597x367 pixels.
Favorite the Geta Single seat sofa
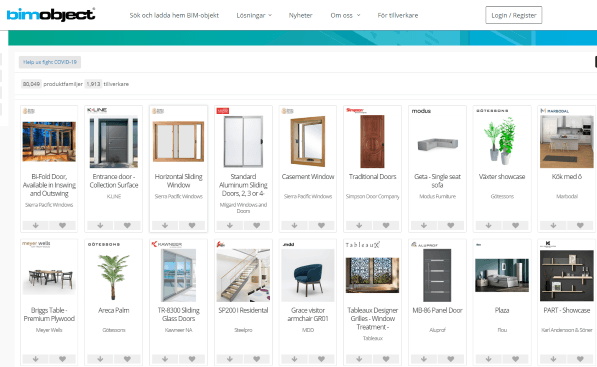pos(451,225)
